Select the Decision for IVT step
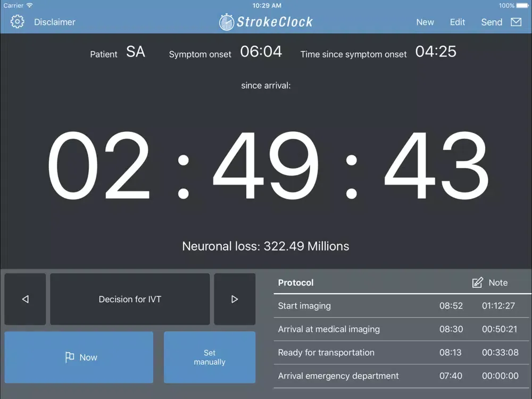 point(130,299)
